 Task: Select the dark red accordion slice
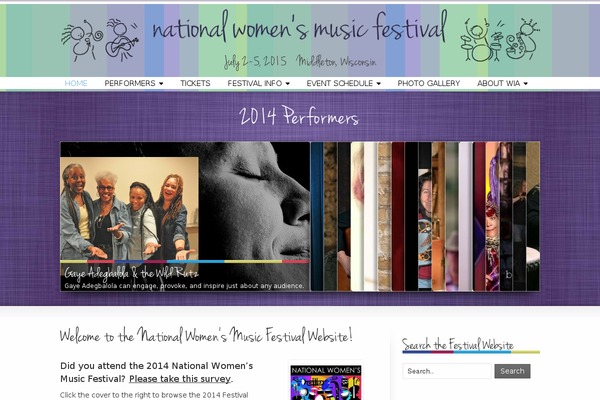click(x=398, y=216)
